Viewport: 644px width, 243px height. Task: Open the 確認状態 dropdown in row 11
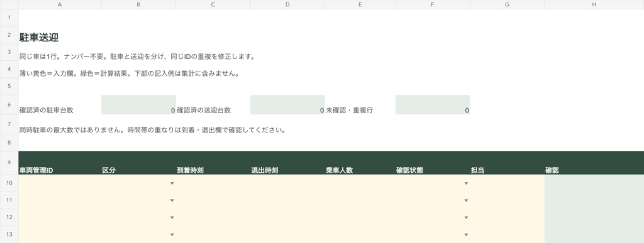(x=466, y=200)
